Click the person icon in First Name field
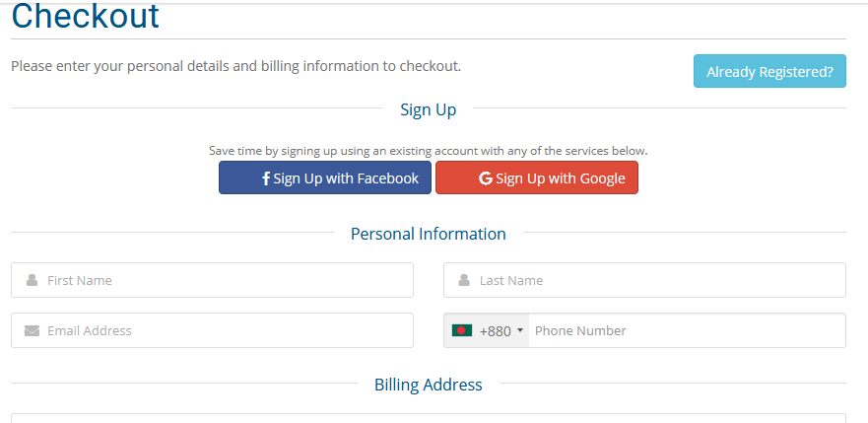Image resolution: width=868 pixels, height=423 pixels. pos(33,280)
